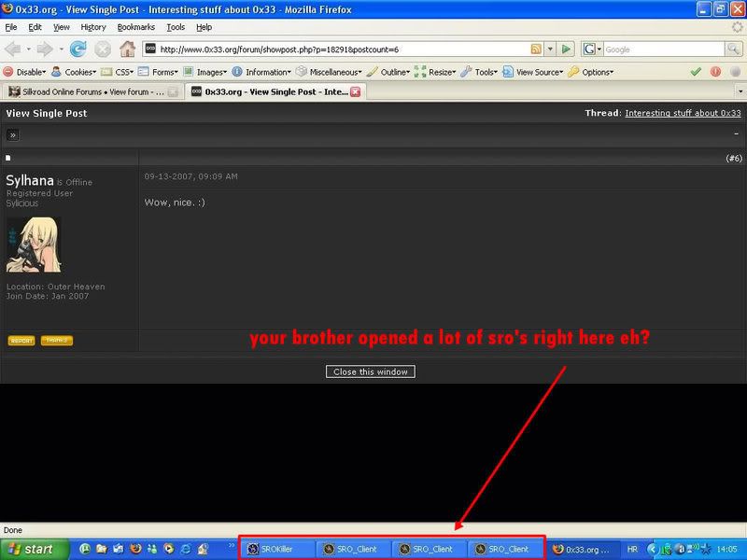Click the Back arrow navigation button
This screenshot has width=747, height=560.
coord(13,49)
